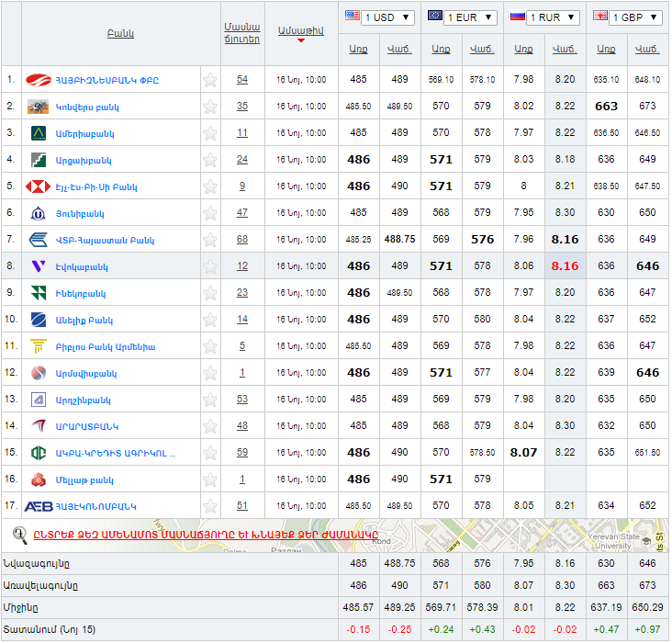Sort table by Ամսաթիվ date column header
Viewport: 672px width, 643px height.
300,30
